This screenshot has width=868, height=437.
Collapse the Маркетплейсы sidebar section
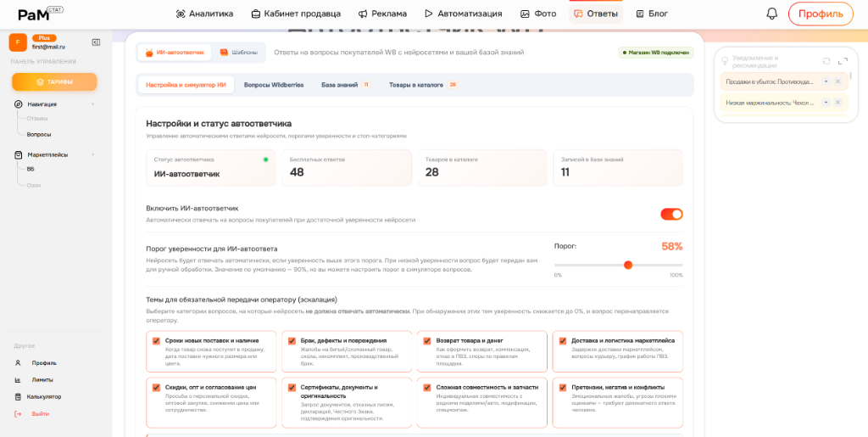[x=92, y=155]
